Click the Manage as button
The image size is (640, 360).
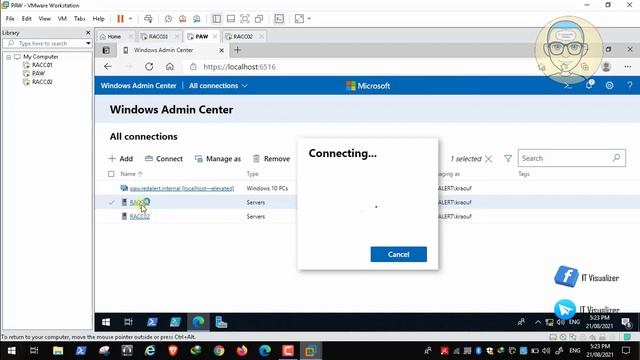[218, 159]
